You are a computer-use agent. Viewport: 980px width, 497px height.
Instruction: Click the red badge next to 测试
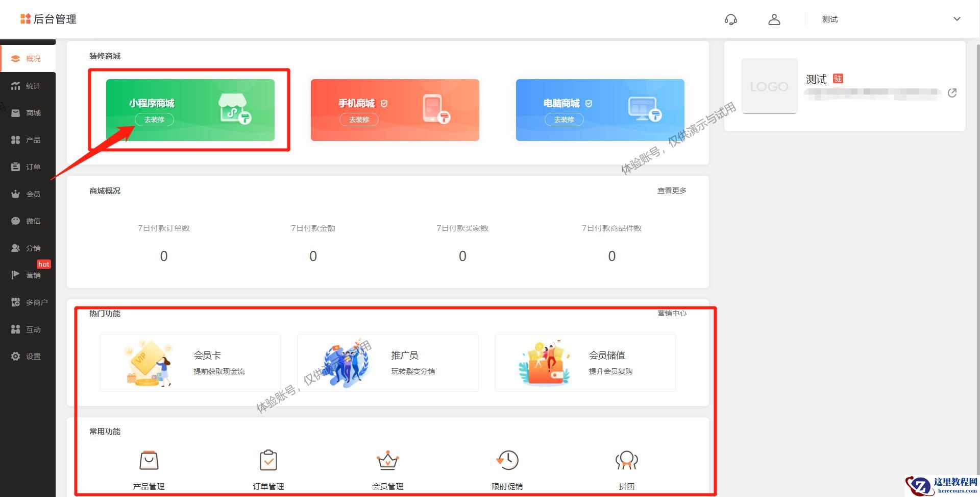coord(838,79)
